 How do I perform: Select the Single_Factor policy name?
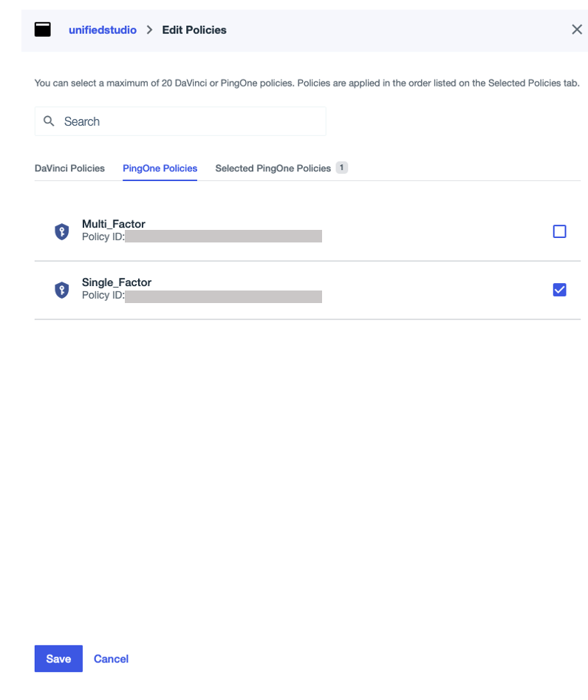pos(119,282)
